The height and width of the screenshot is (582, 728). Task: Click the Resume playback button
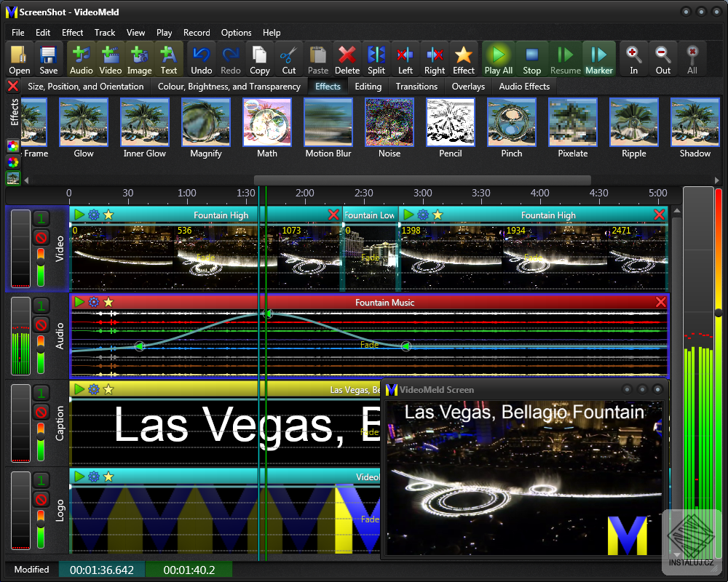pyautogui.click(x=566, y=59)
